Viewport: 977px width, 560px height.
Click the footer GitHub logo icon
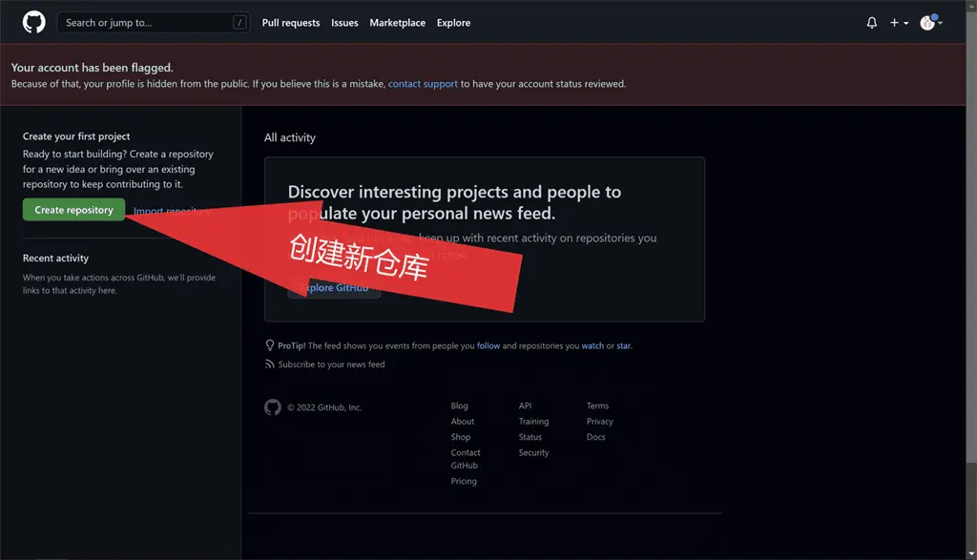click(273, 407)
